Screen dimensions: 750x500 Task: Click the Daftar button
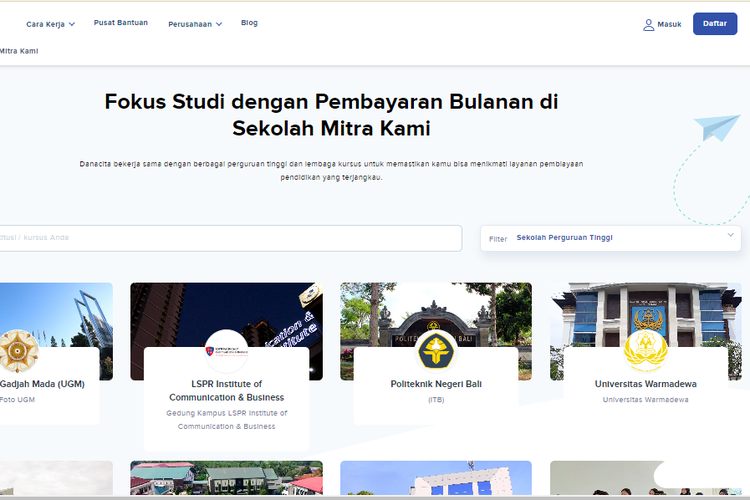pyautogui.click(x=715, y=23)
